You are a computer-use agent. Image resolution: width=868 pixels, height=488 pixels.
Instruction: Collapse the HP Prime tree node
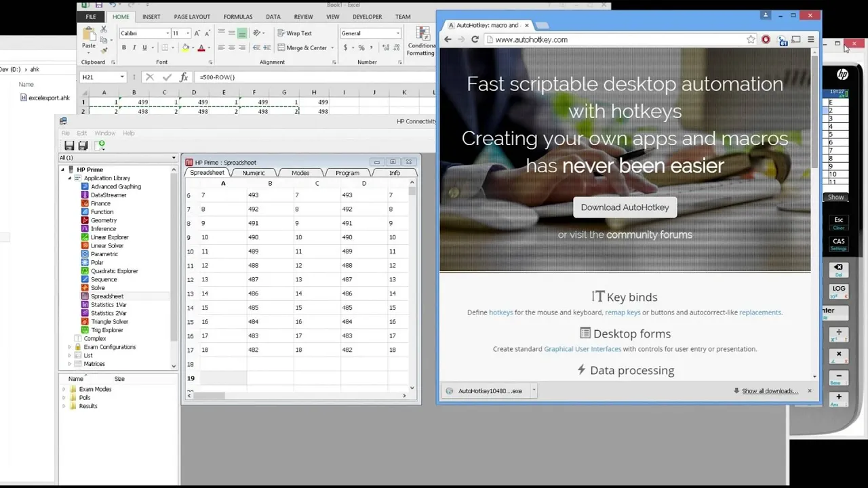(62, 169)
